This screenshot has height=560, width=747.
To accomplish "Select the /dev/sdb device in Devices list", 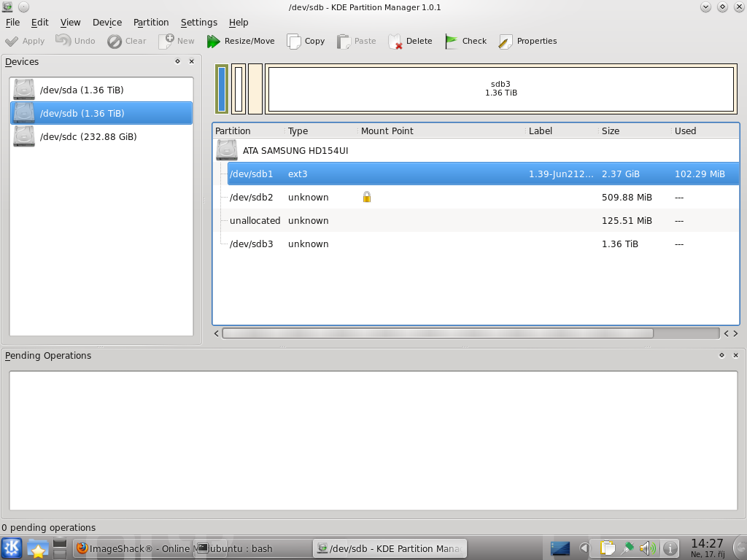I will point(101,113).
